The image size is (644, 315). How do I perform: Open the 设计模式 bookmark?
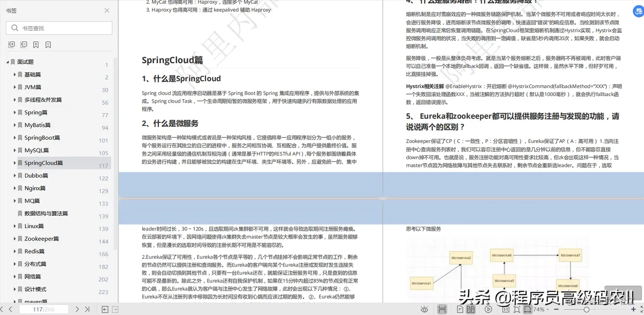tap(35, 289)
